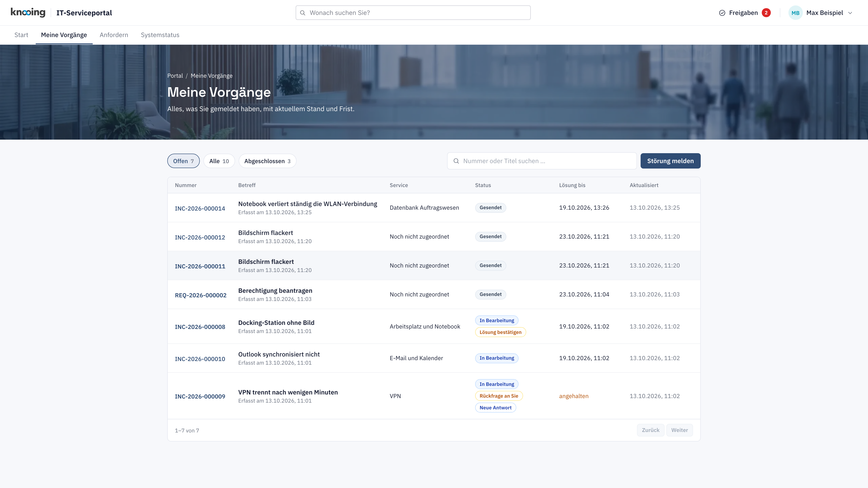
Task: Click the 'VPN trennt nach wenigen Minuten' subject
Action: [288, 392]
